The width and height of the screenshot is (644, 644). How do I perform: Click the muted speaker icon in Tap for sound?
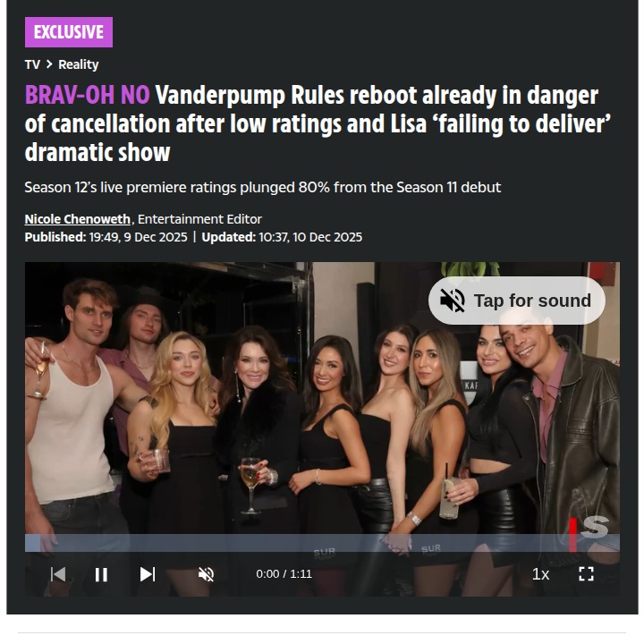click(453, 301)
